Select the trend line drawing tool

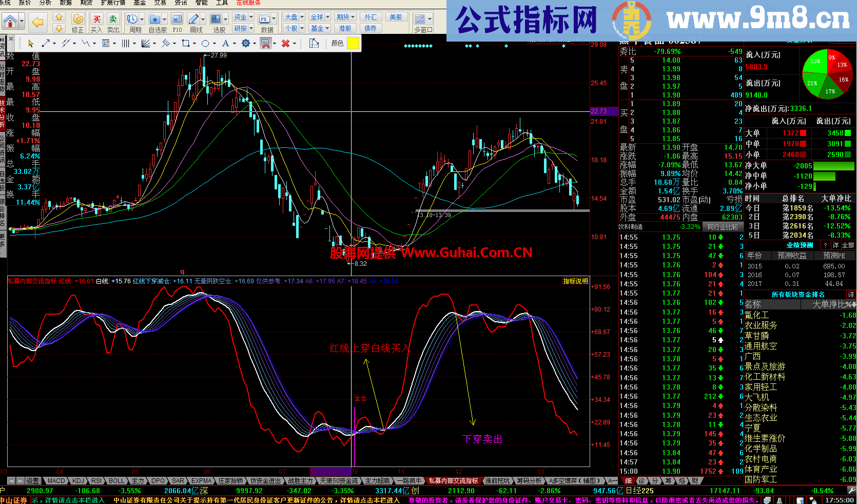(x=46, y=44)
